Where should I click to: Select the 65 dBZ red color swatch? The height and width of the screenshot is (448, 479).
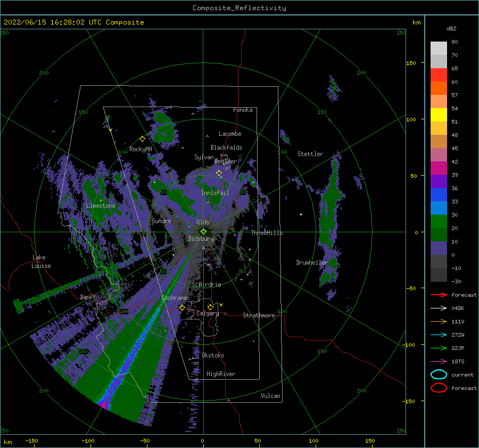(439, 75)
